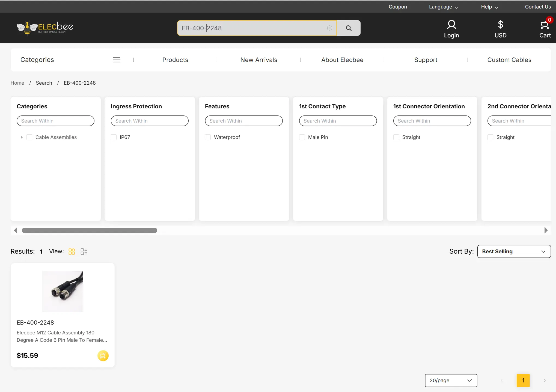Tick the Waterproof feature checkbox
The width and height of the screenshot is (556, 392).
tap(208, 137)
